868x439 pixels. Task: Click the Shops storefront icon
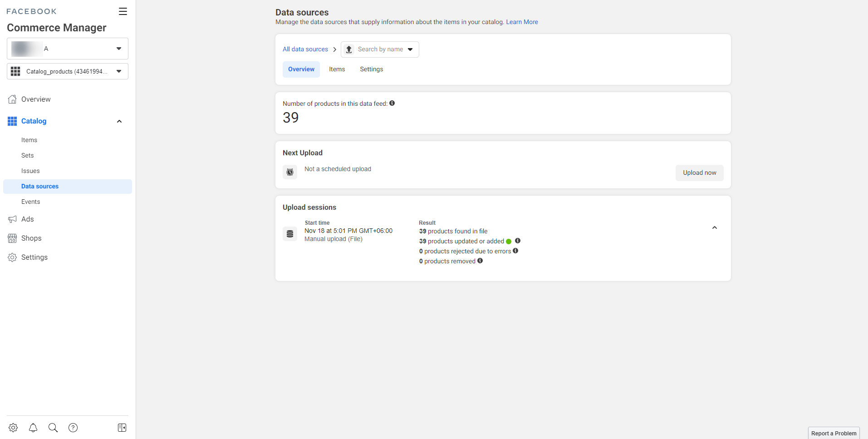tap(12, 238)
